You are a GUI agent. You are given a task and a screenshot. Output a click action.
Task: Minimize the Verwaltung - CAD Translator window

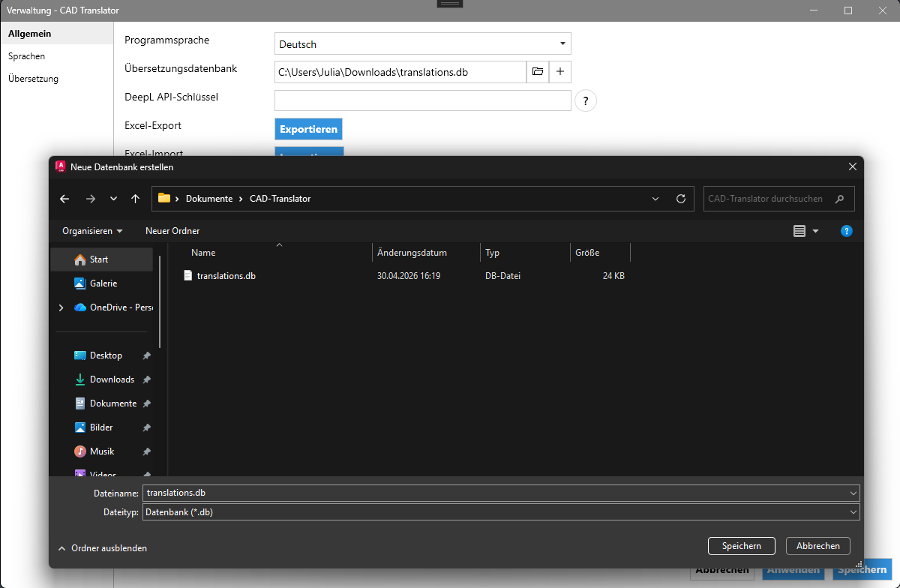tap(814, 10)
